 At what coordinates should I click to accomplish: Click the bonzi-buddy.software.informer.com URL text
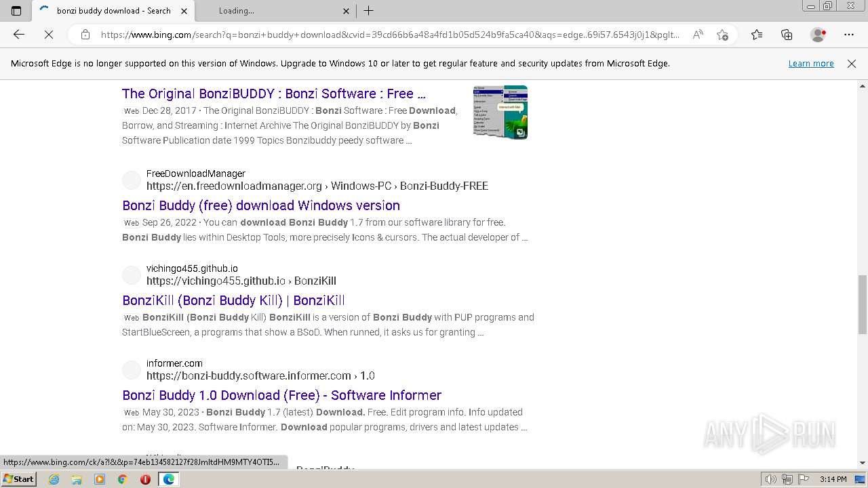(x=260, y=375)
